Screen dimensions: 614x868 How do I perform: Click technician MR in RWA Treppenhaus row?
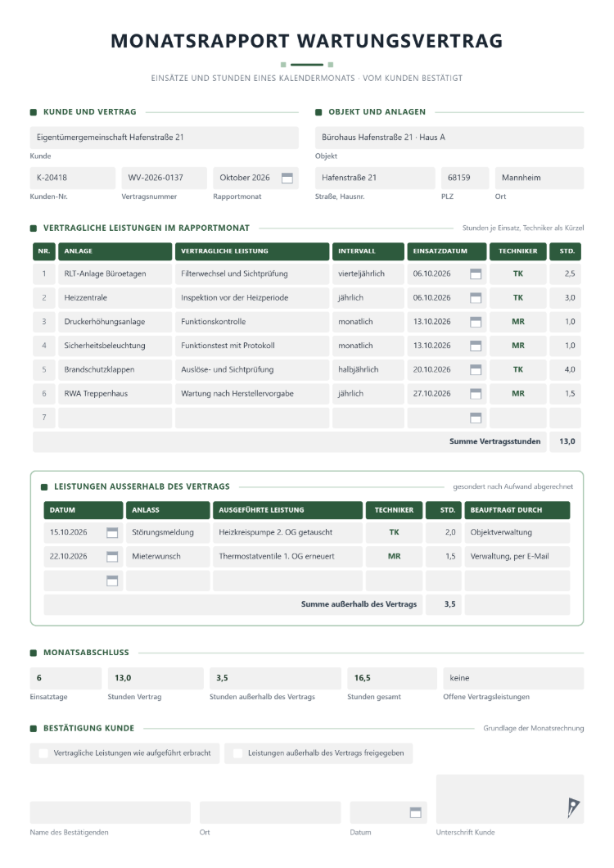pyautogui.click(x=518, y=394)
